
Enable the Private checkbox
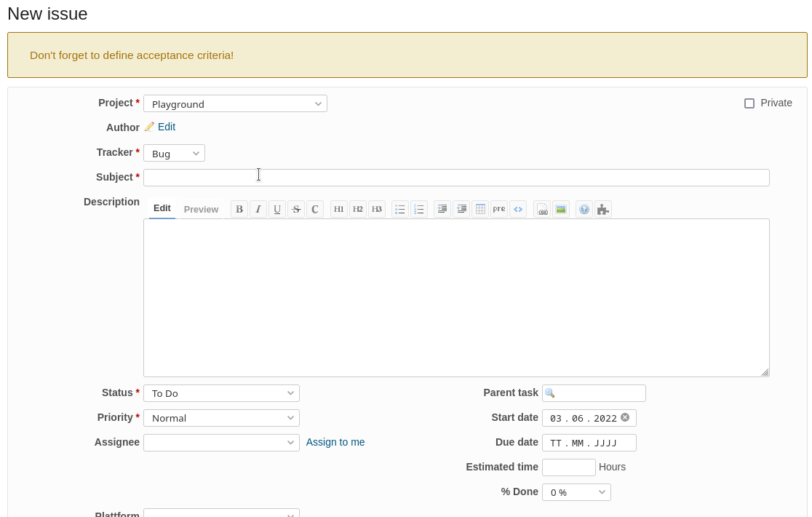749,103
